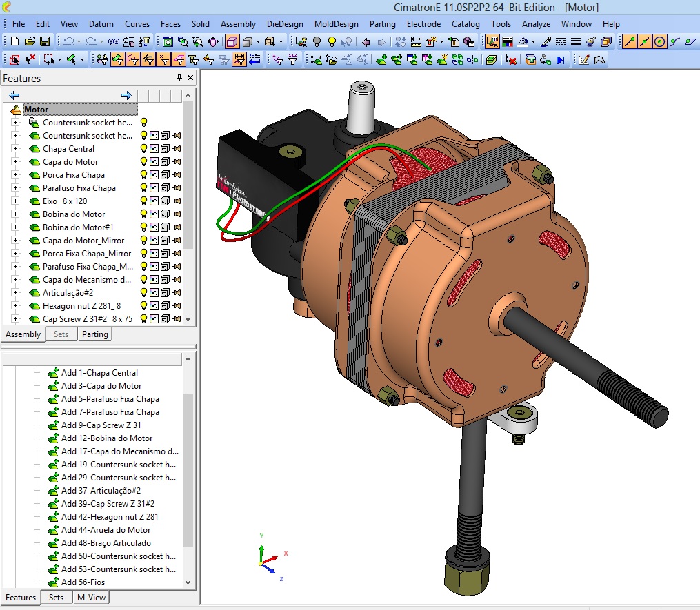Open the paint bucket color dropdown arrow

534,41
